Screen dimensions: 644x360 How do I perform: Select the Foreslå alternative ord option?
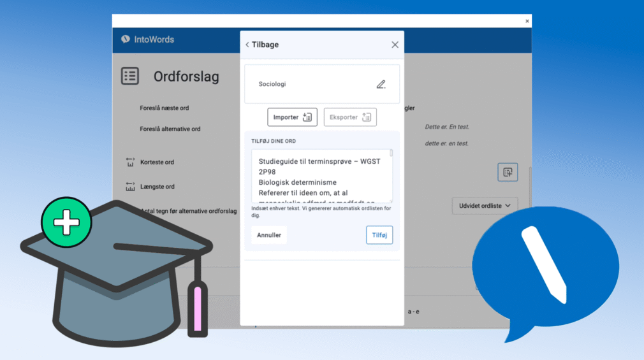pos(170,129)
